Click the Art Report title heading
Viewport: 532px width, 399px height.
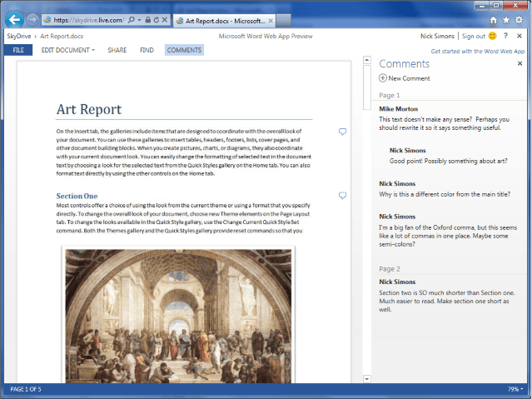click(89, 109)
